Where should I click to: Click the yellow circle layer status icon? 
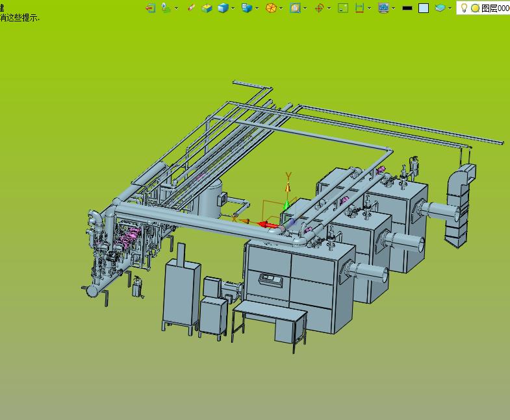coord(475,8)
